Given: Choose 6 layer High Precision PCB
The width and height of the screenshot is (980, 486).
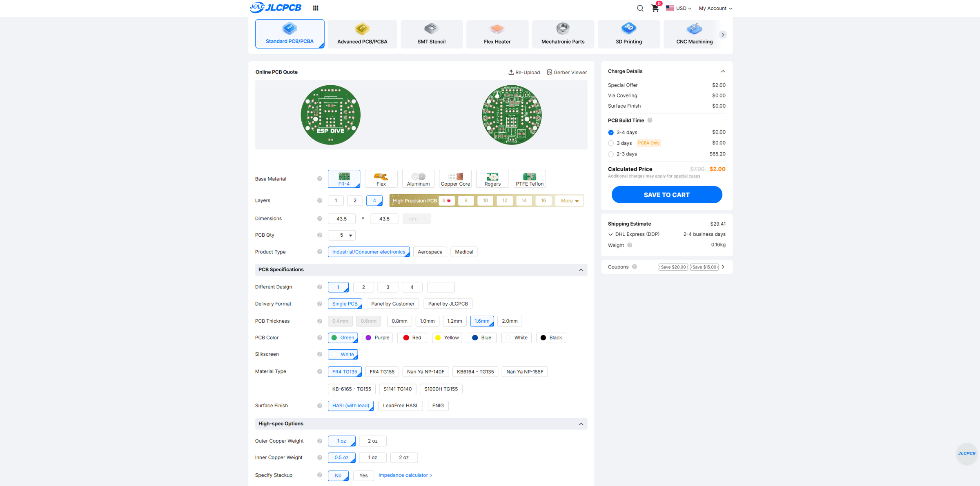Looking at the screenshot, I should click(446, 200).
